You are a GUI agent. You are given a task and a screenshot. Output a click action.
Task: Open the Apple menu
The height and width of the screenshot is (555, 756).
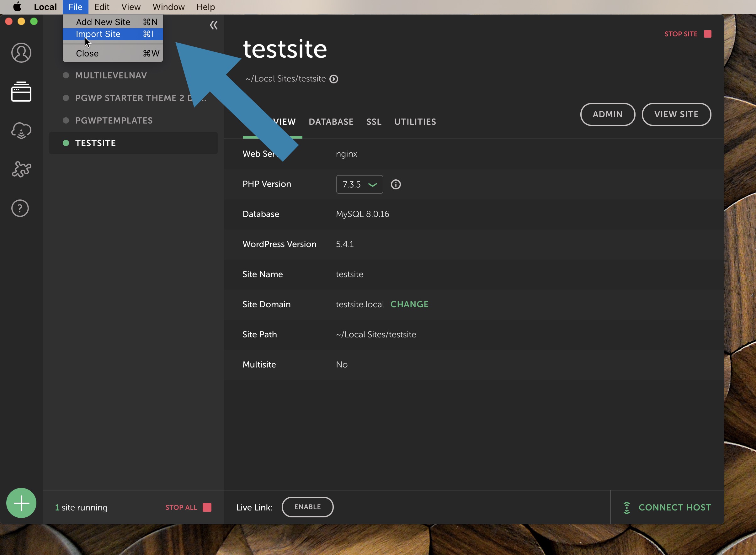[17, 7]
